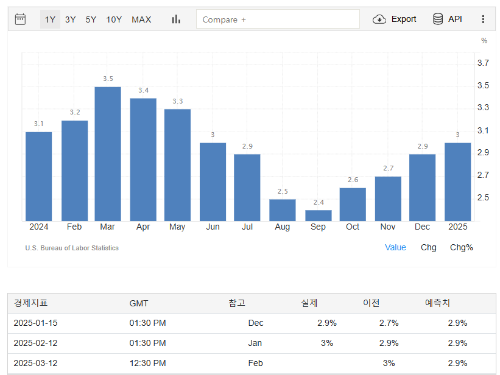Click the 2025 January bar
The height and width of the screenshot is (375, 500).
458,182
